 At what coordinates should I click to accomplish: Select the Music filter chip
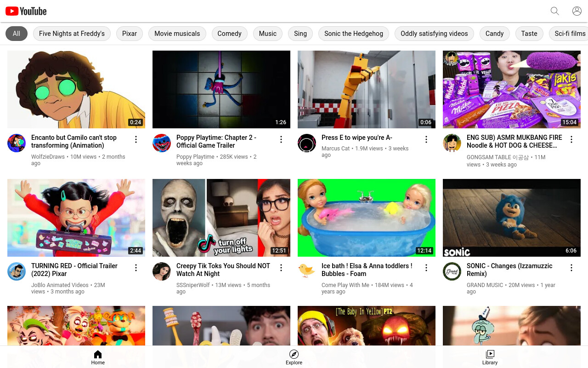pyautogui.click(x=268, y=34)
